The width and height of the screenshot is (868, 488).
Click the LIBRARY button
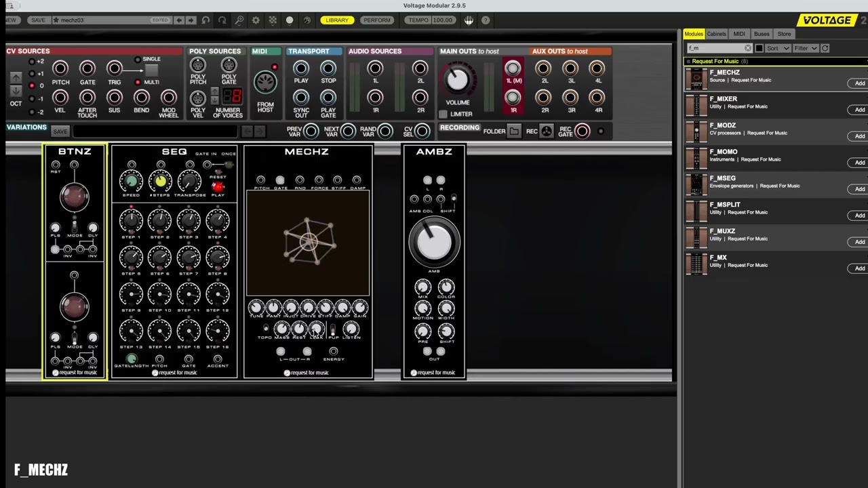pyautogui.click(x=337, y=20)
